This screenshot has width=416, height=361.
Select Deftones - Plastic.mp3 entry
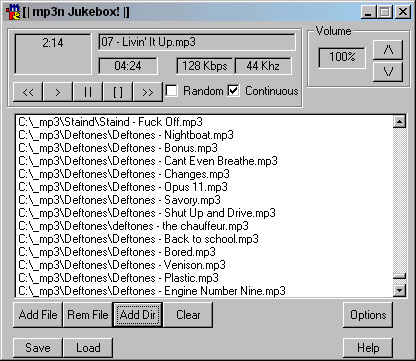(x=204, y=278)
